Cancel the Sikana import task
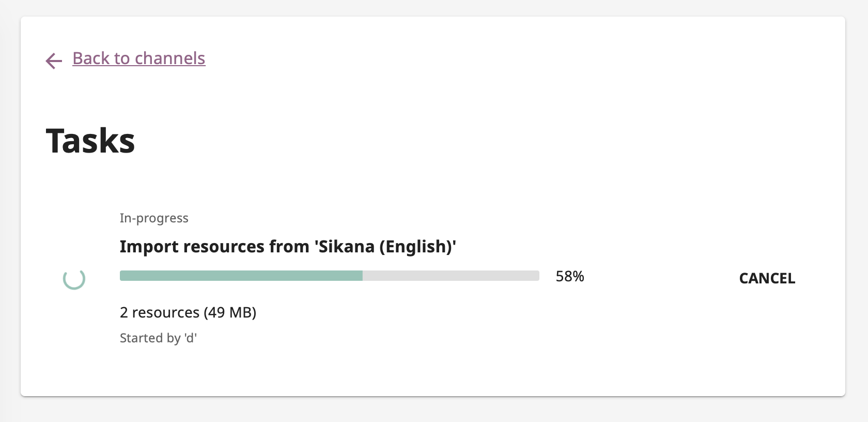This screenshot has height=422, width=868. (x=767, y=278)
